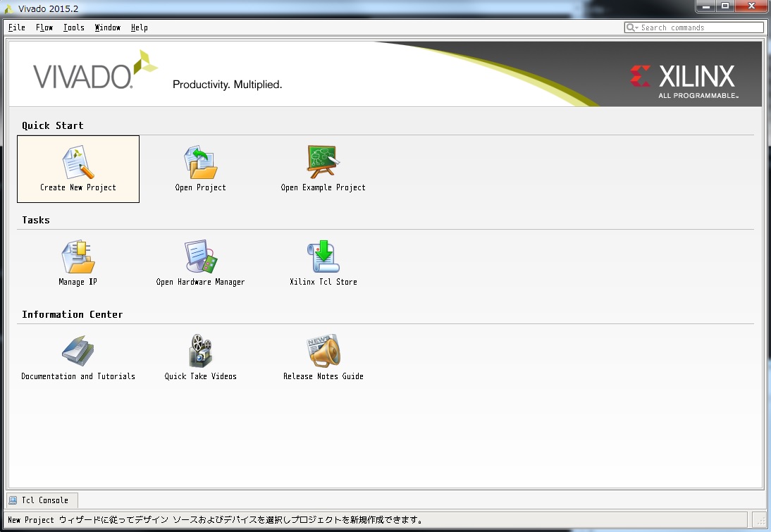This screenshot has width=771, height=532.
Task: Click the Information Center section heading
Action: [x=73, y=314]
